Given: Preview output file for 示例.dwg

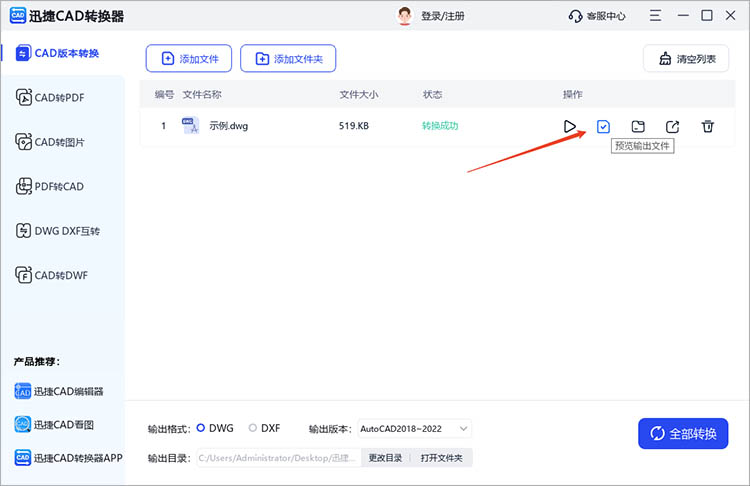Looking at the screenshot, I should click(x=603, y=126).
